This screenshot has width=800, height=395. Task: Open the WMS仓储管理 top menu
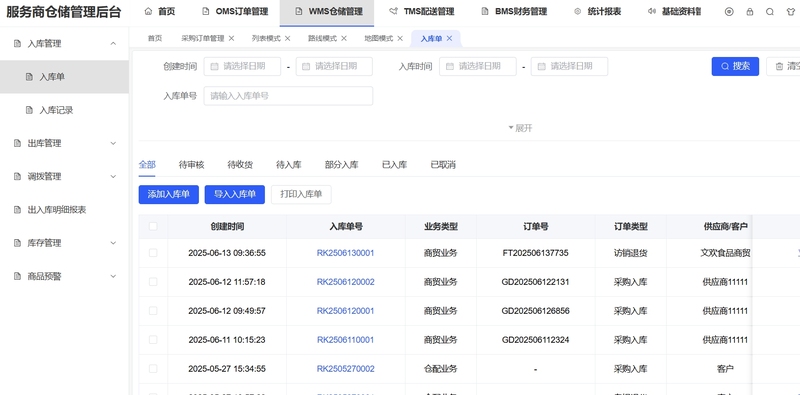(327, 12)
